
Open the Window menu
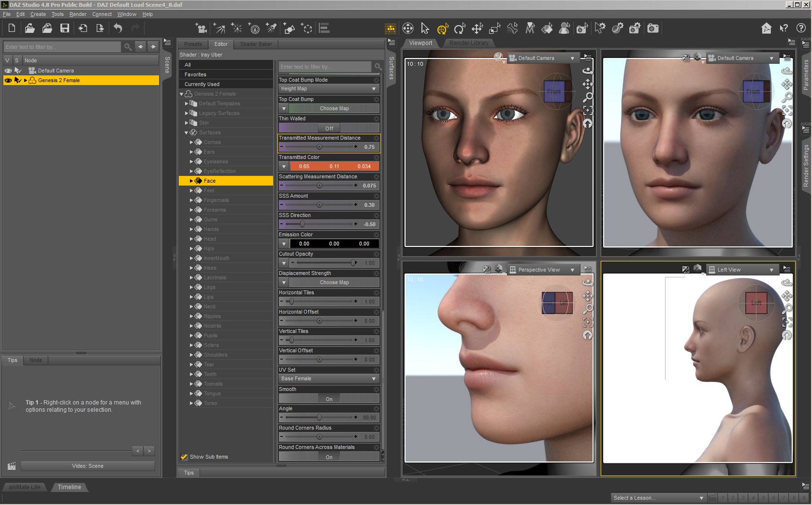(x=127, y=14)
